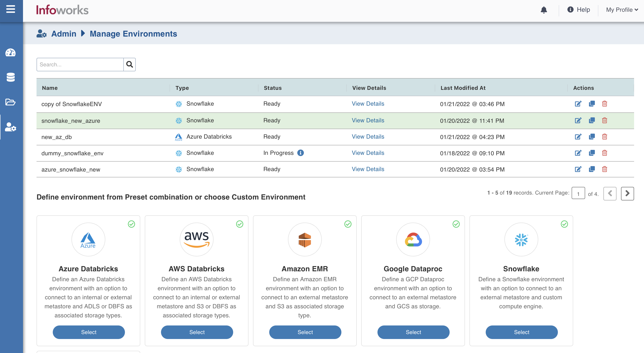The image size is (644, 353).
Task: Click the Infoworks logo
Action: click(x=62, y=10)
